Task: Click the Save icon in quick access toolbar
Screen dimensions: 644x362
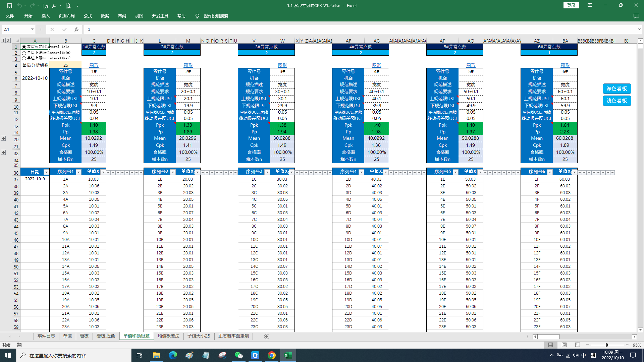Action: 10,5
